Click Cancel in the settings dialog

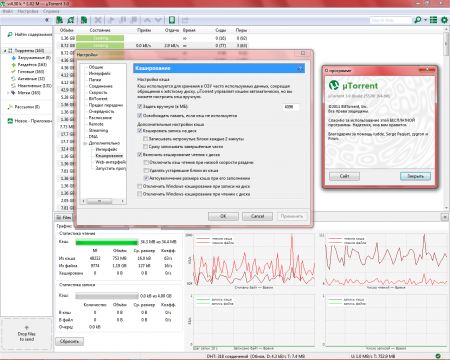point(257,216)
